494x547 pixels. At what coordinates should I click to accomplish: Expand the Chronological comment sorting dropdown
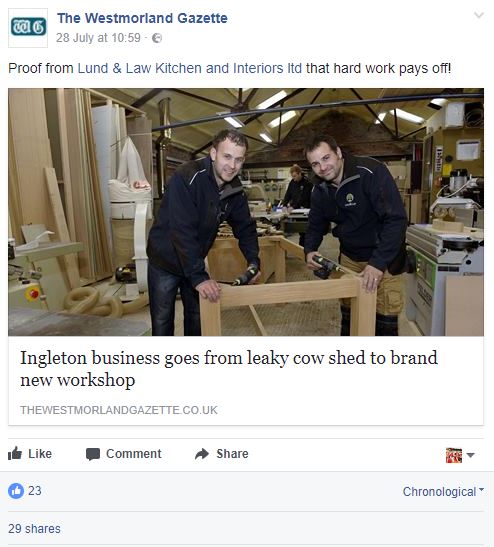[x=443, y=491]
